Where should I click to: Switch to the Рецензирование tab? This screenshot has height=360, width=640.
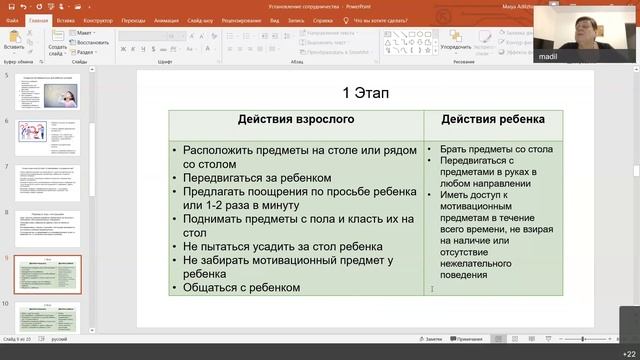pyautogui.click(x=241, y=20)
